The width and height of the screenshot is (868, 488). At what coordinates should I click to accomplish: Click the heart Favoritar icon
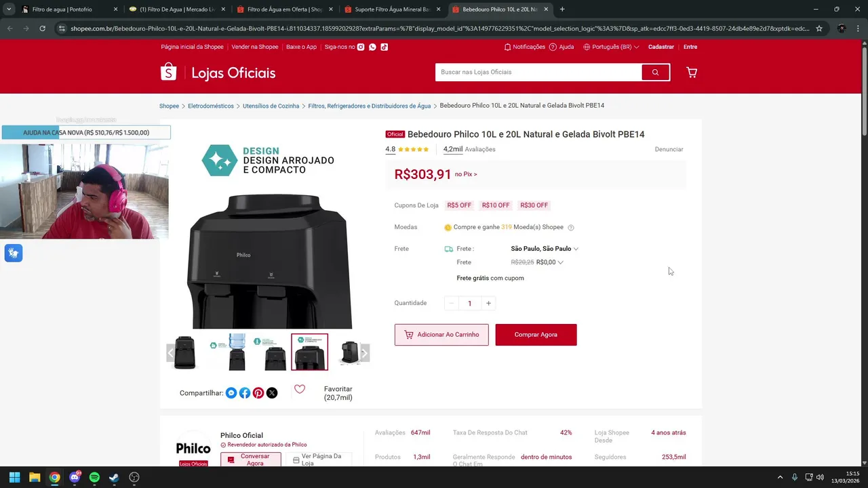point(300,389)
